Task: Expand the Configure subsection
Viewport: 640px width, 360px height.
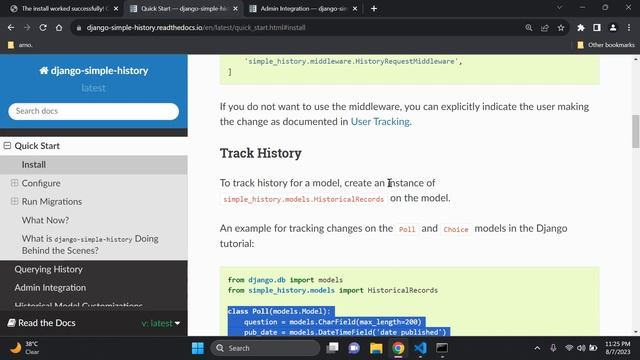Action: tap(14, 183)
